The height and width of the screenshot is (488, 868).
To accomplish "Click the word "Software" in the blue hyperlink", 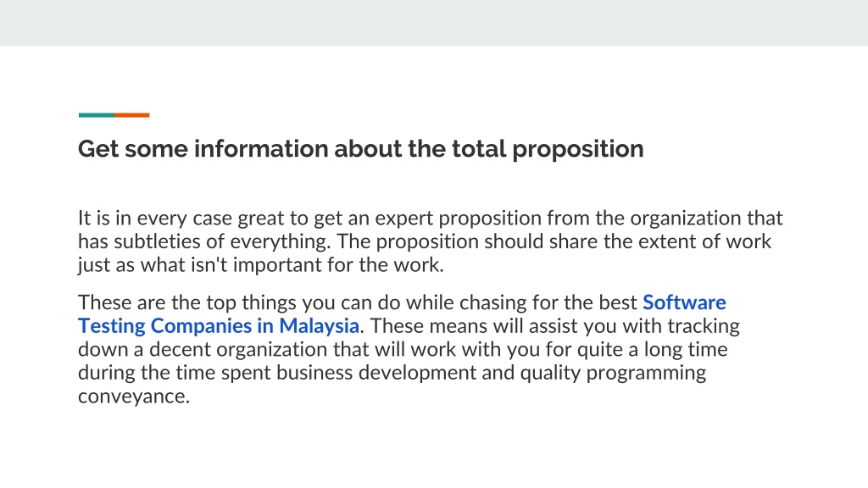I will [684, 302].
